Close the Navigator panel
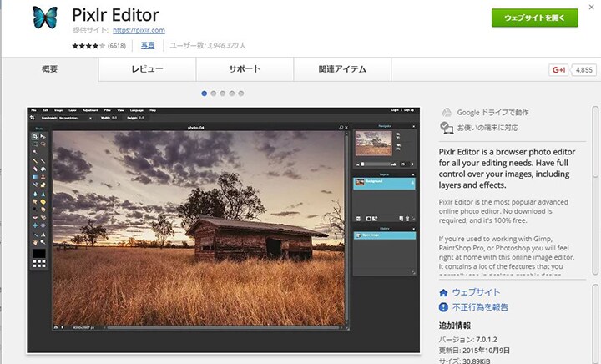This screenshot has width=601, height=364. coord(413,126)
